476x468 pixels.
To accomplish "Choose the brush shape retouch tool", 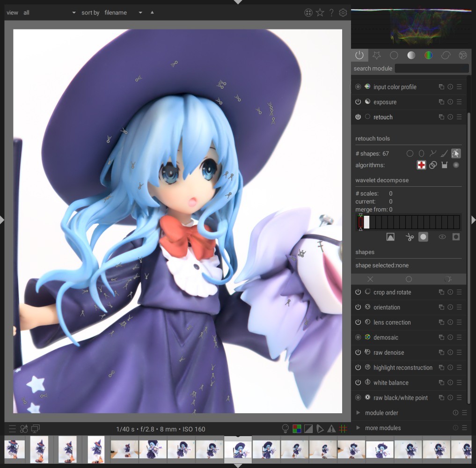I will 445,154.
